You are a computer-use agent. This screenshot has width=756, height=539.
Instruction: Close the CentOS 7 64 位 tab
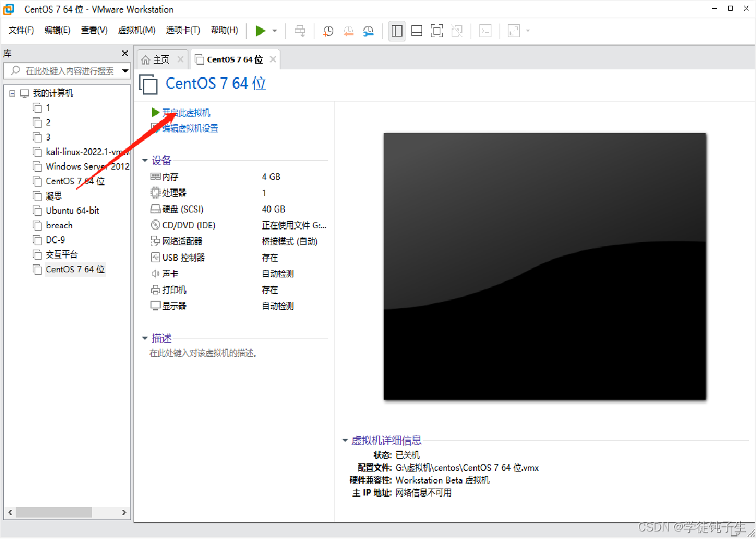click(273, 59)
